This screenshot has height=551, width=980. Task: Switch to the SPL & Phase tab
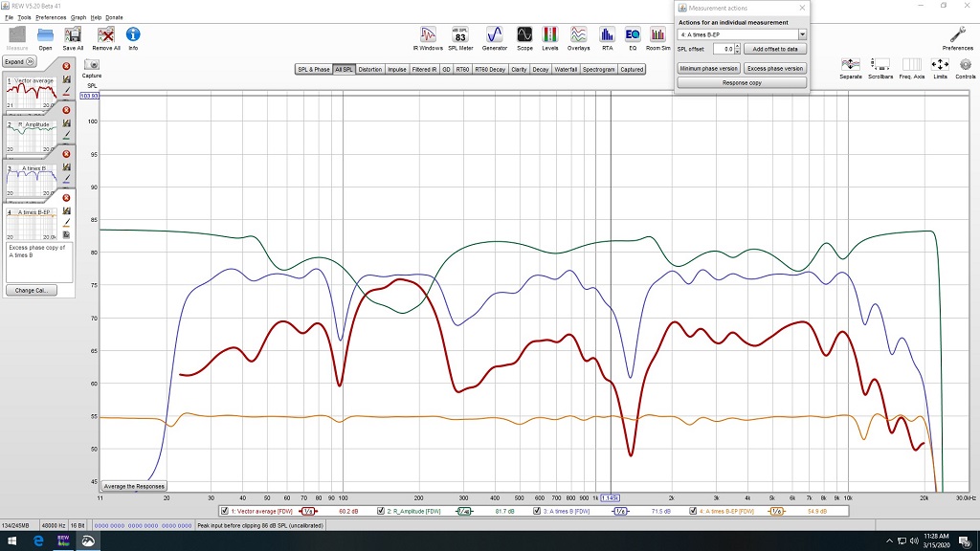314,69
